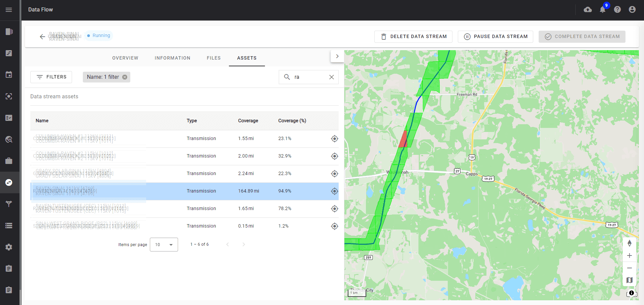Viewport: 644px width, 305px height.
Task: Open the Filters button
Action: (x=51, y=77)
